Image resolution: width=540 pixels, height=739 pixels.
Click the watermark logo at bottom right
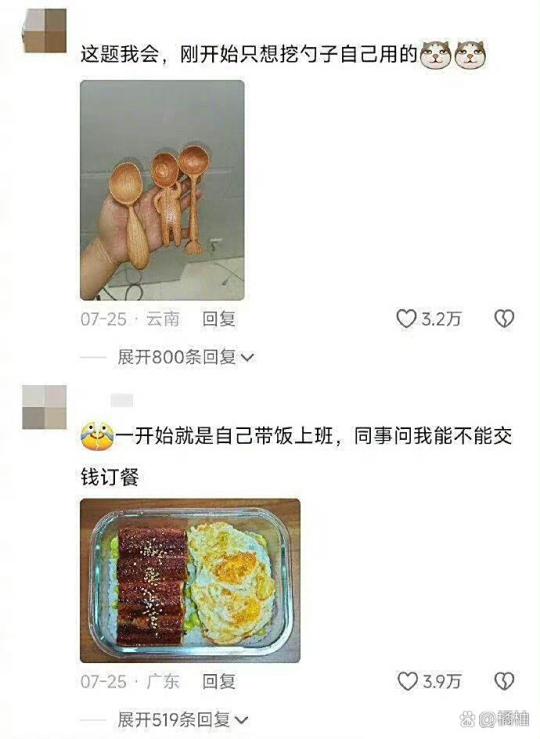coord(495,719)
